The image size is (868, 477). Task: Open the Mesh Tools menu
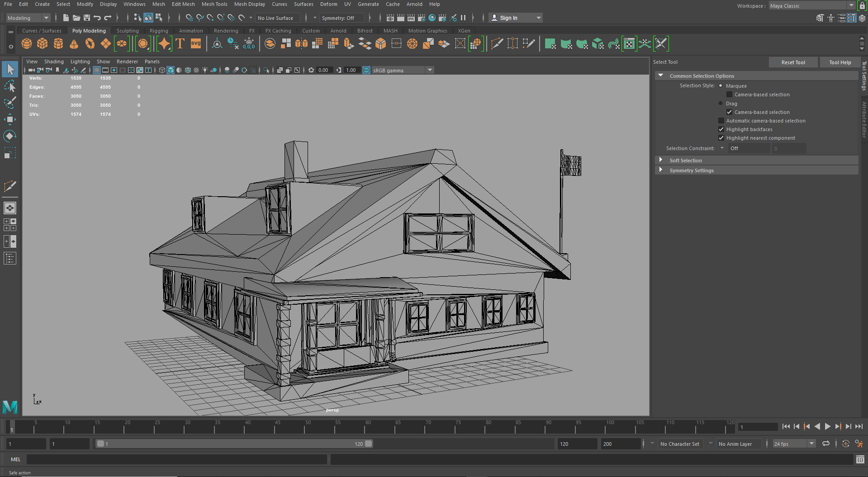tap(214, 4)
